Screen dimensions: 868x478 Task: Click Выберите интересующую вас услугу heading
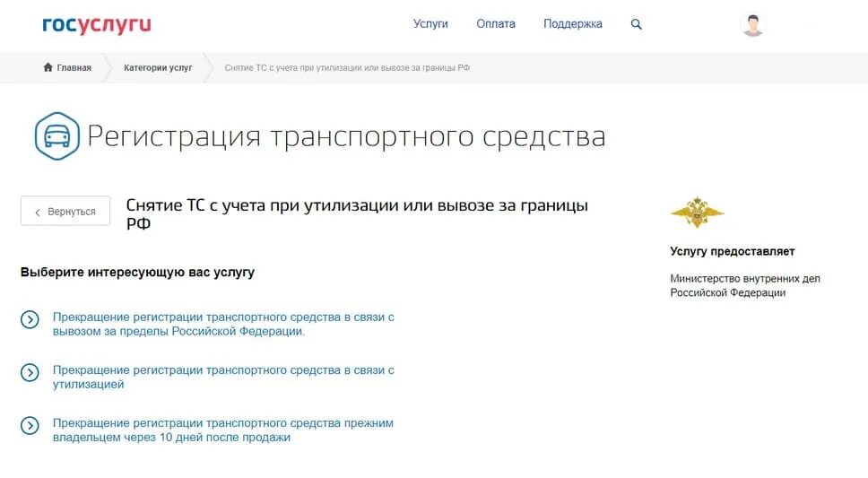tap(137, 272)
